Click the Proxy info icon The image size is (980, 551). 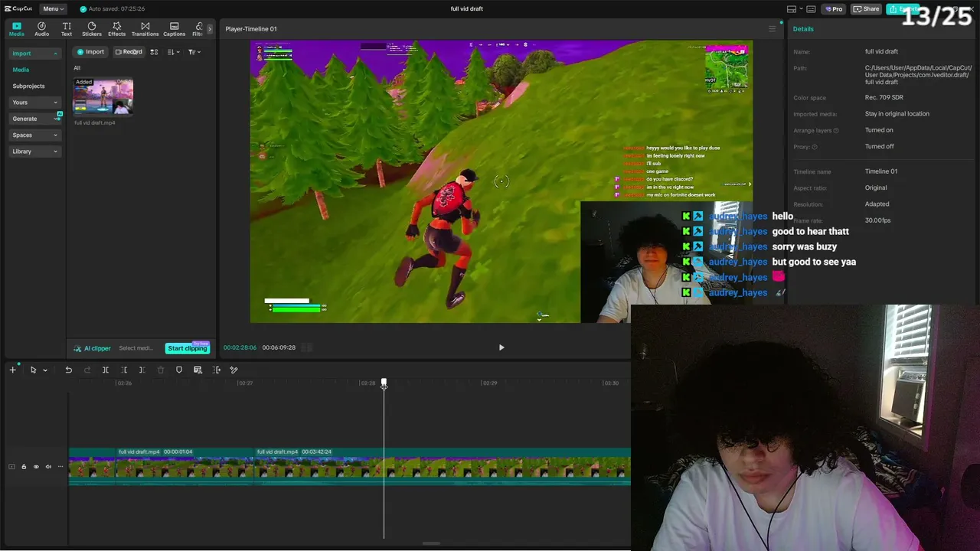pyautogui.click(x=814, y=147)
